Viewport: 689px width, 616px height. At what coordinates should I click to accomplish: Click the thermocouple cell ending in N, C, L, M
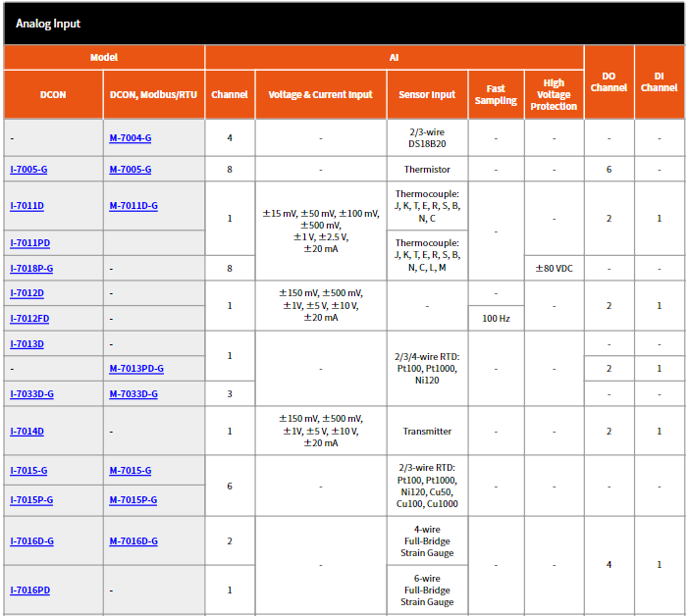(x=427, y=256)
